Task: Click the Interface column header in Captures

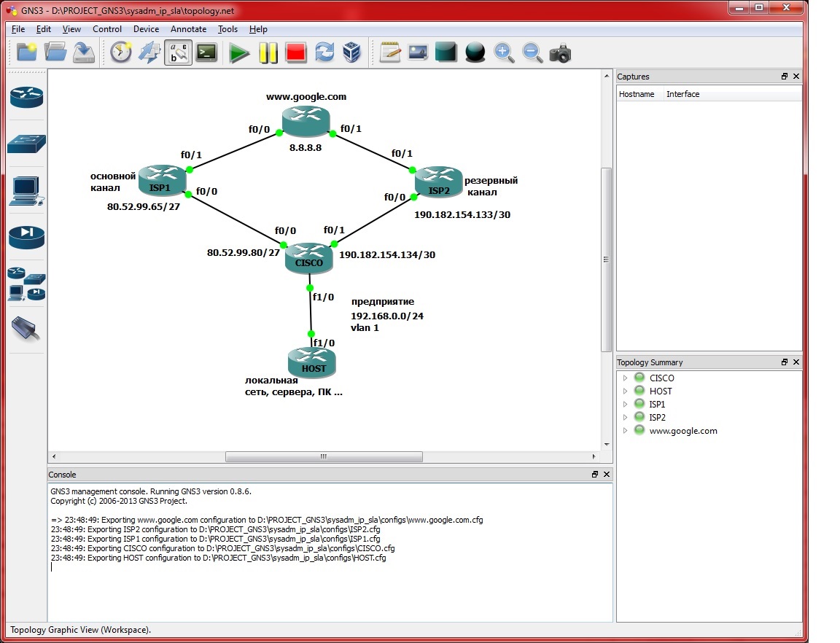Action: point(683,94)
